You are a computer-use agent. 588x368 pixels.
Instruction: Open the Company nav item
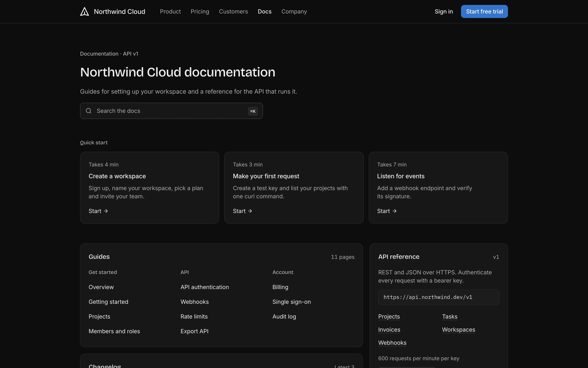(x=294, y=11)
